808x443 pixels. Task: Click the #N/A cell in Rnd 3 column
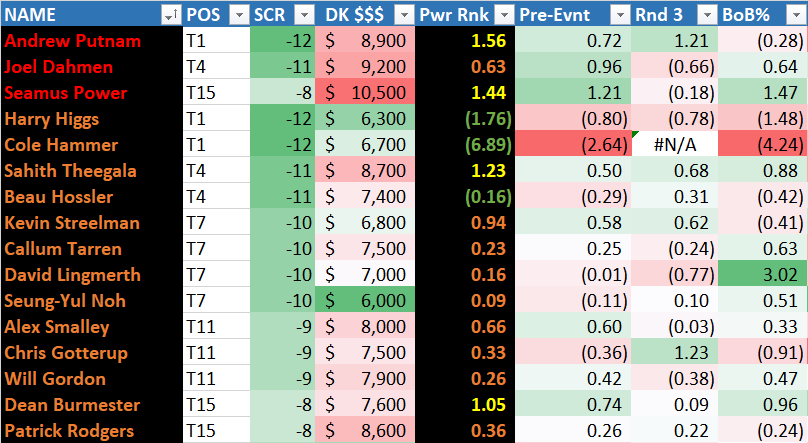pos(675,145)
